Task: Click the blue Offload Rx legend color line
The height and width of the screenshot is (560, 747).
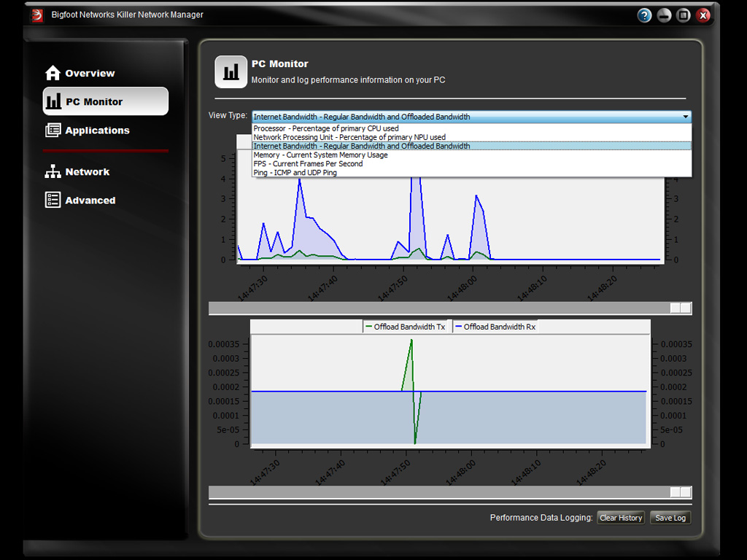Action: point(458,326)
